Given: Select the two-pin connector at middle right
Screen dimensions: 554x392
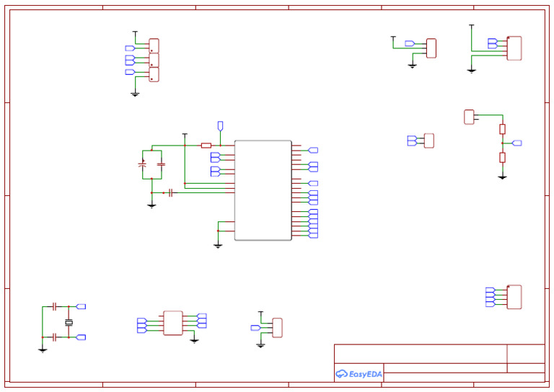Looking at the screenshot, I should click(429, 141).
